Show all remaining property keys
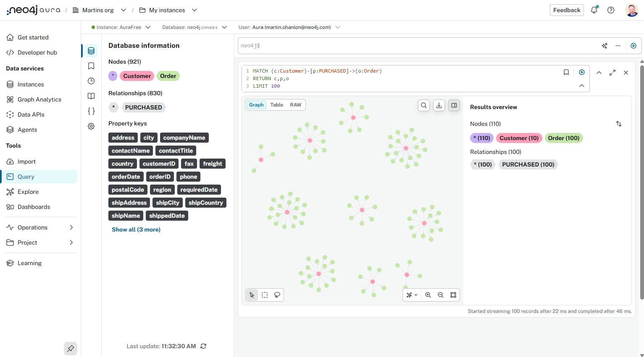Image resolution: width=644 pixels, height=357 pixels. 136,229
